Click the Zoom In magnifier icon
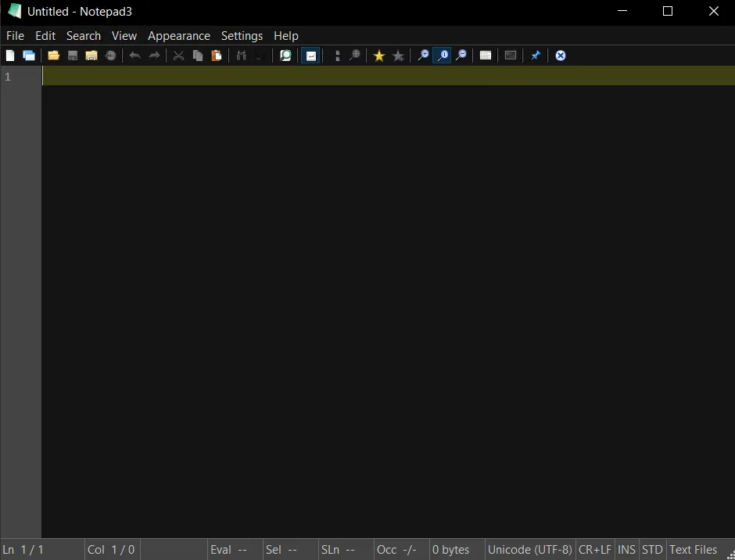Viewport: 735px width, 560px height. click(x=423, y=56)
